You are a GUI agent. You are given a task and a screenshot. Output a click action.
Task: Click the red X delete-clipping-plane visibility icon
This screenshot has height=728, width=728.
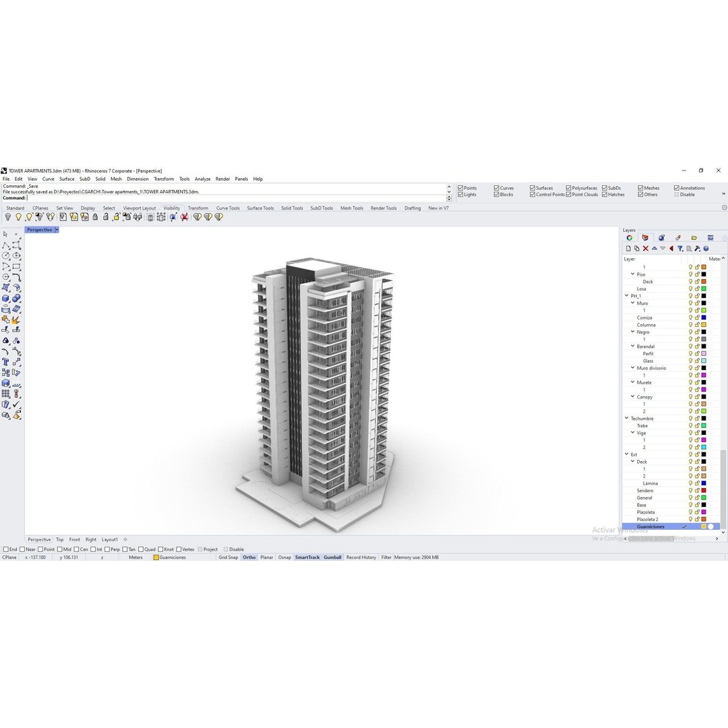point(184,217)
